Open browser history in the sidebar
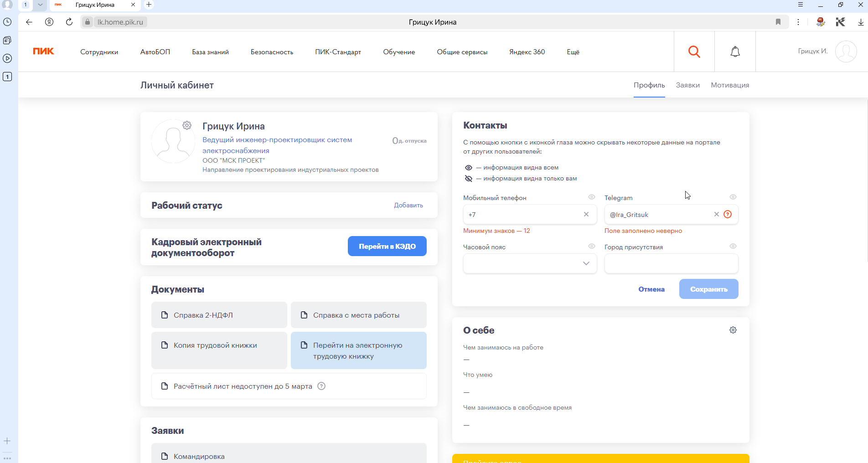 tap(7, 22)
